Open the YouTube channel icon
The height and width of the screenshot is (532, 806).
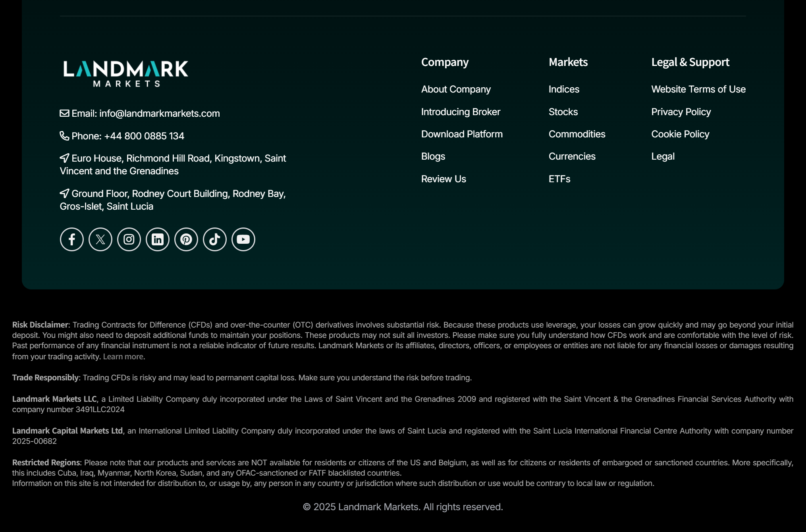pyautogui.click(x=243, y=239)
